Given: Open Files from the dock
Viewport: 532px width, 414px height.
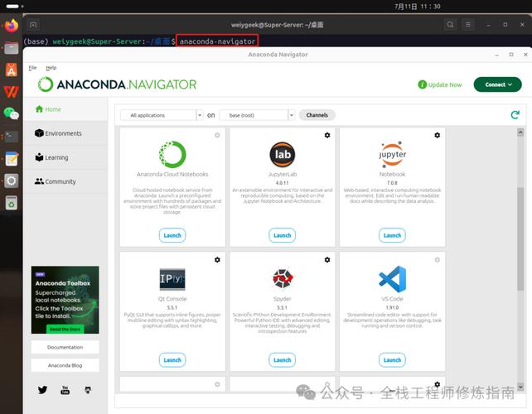Looking at the screenshot, I should click(12, 48).
